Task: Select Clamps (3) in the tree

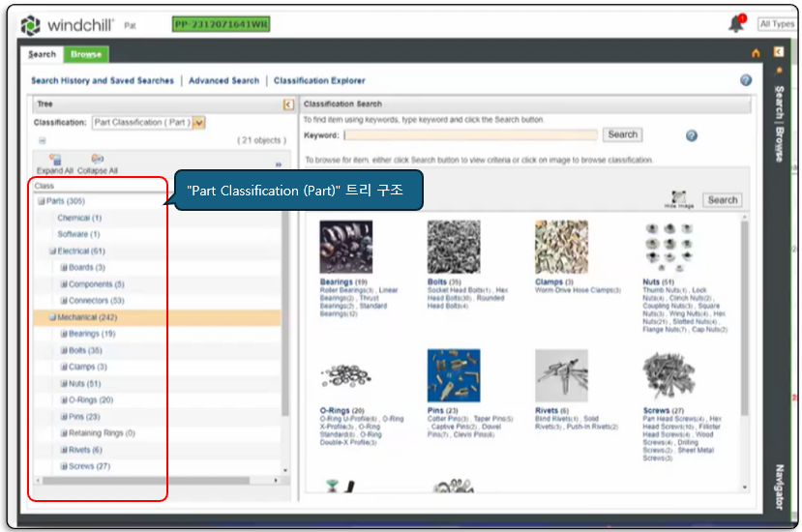Action: click(88, 368)
